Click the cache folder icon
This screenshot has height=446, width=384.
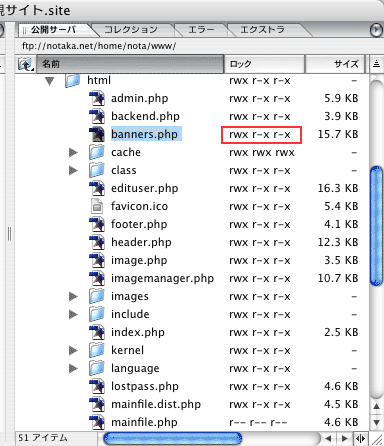[x=97, y=152]
